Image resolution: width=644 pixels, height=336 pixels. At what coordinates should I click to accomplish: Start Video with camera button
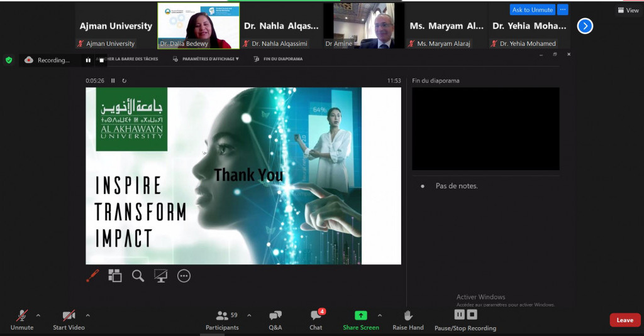[69, 319]
